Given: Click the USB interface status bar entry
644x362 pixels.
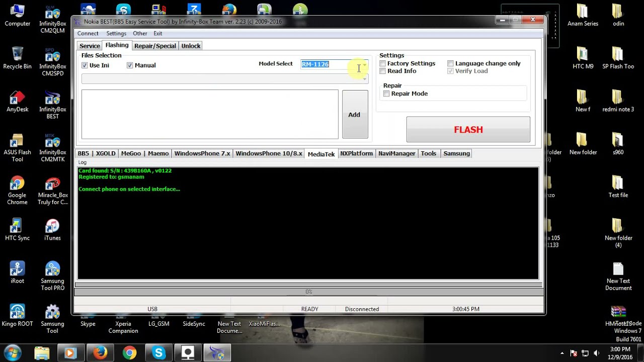Looking at the screenshot, I should pos(152,309).
